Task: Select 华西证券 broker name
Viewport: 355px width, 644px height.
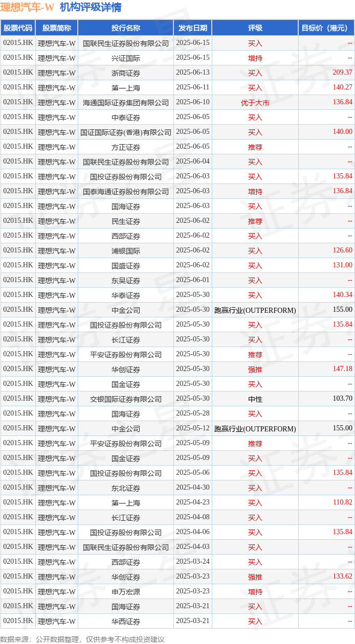Action: 126,622
